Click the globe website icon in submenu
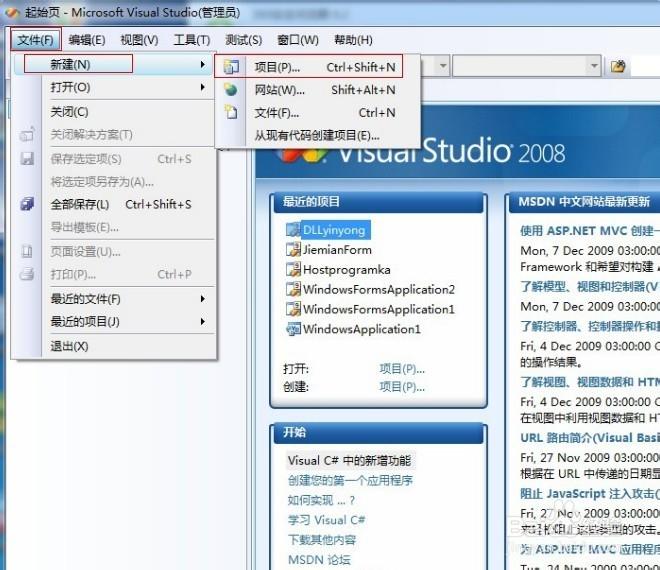Image resolution: width=660 pixels, height=570 pixels. click(x=231, y=89)
